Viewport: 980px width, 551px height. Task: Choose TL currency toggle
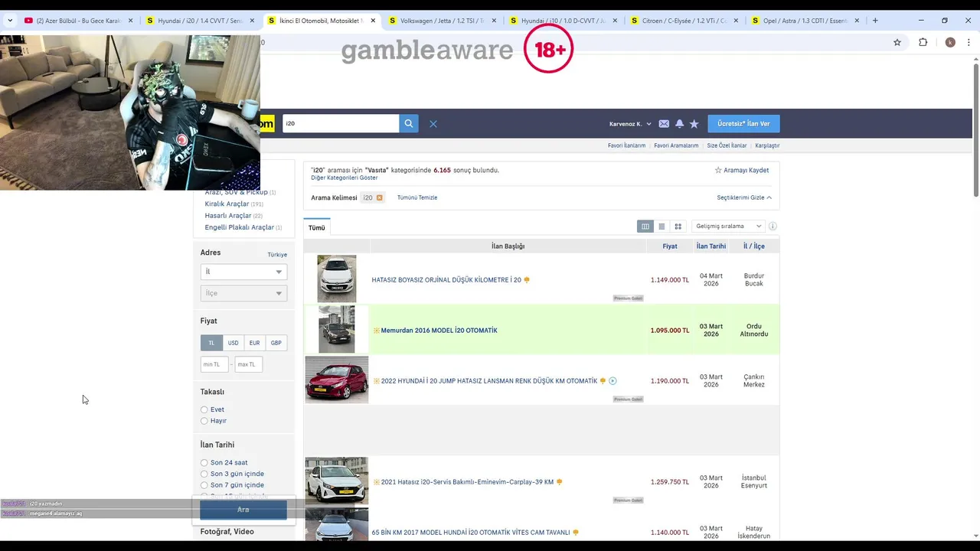[212, 343]
